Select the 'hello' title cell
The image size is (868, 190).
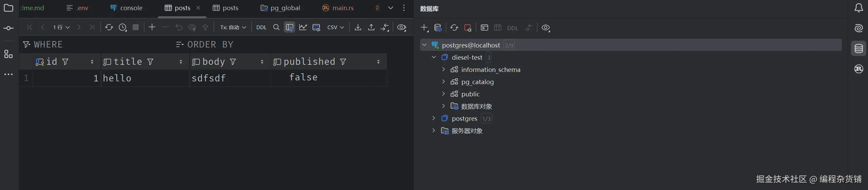pyautogui.click(x=145, y=78)
